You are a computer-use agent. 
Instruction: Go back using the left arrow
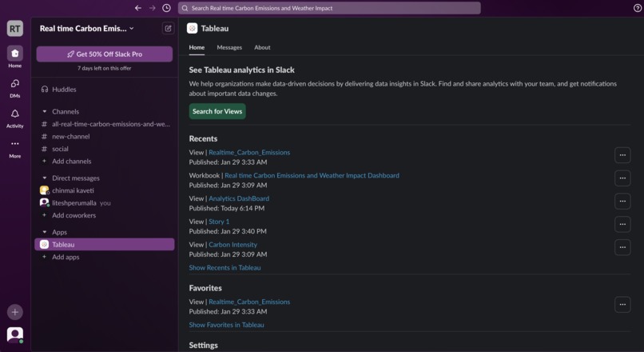[138, 8]
